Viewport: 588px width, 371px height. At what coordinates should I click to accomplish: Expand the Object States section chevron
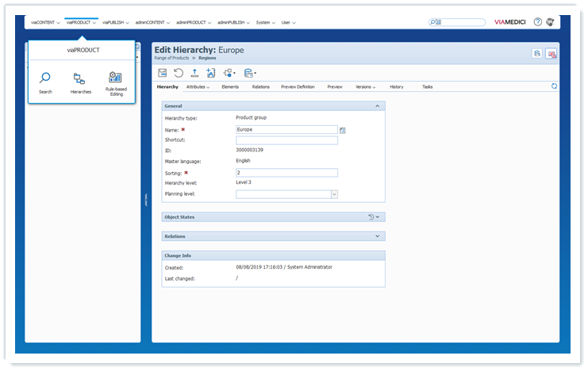379,216
